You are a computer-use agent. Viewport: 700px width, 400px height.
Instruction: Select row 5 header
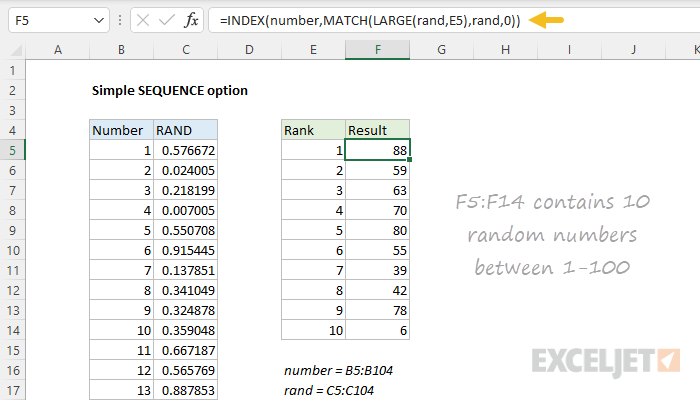12,150
